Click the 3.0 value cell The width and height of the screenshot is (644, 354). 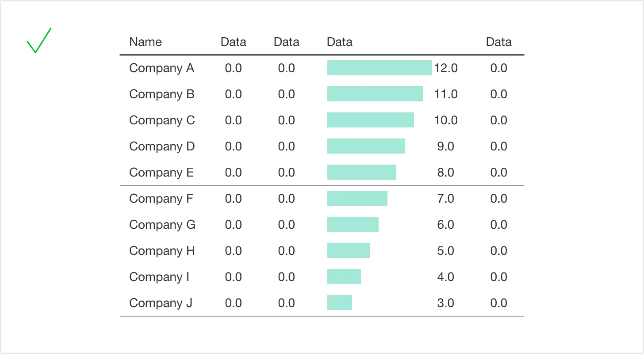pos(446,303)
